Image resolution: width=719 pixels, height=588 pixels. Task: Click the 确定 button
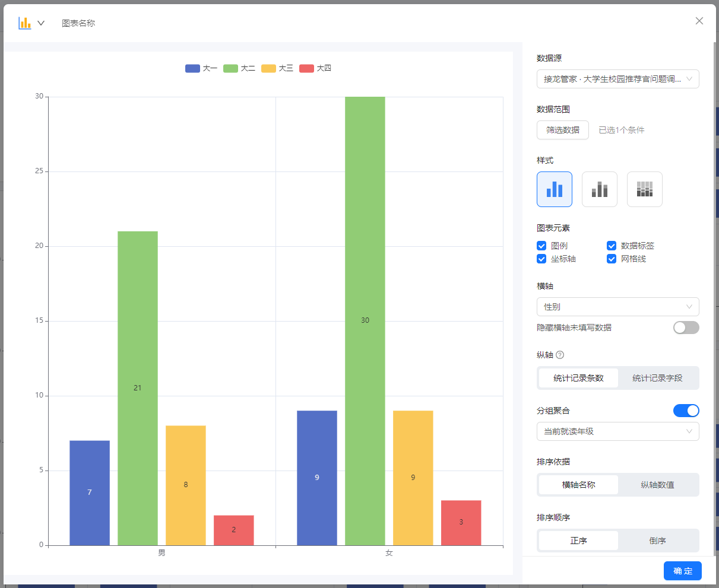683,571
